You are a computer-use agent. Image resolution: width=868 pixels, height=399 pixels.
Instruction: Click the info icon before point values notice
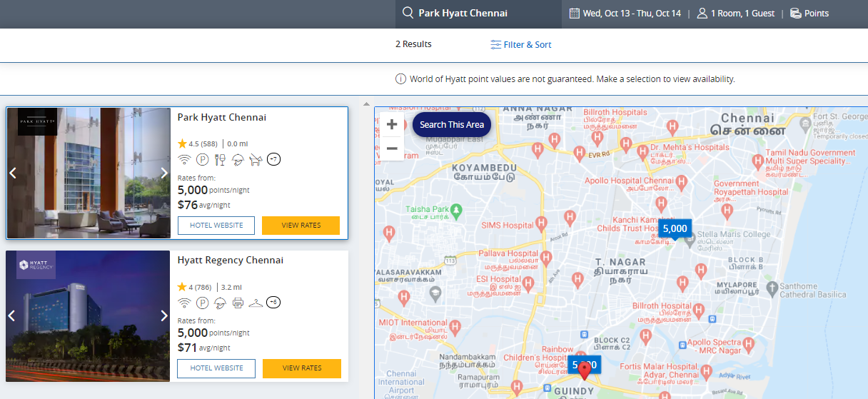[400, 79]
